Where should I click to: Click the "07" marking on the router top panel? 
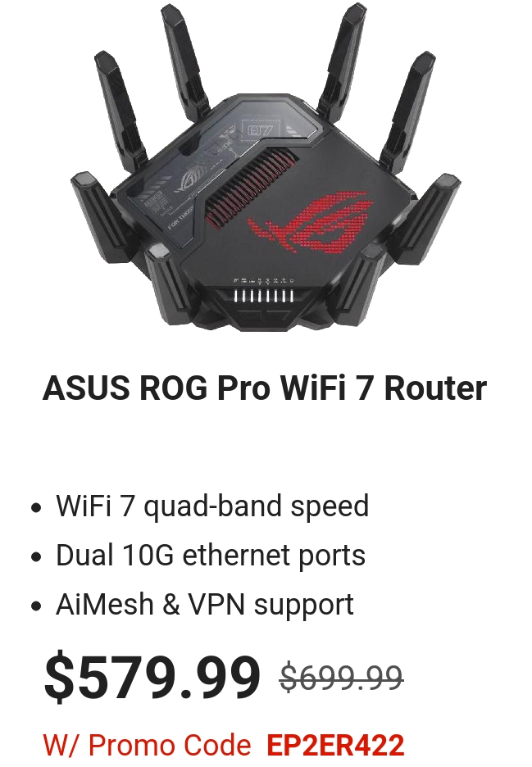(x=261, y=130)
